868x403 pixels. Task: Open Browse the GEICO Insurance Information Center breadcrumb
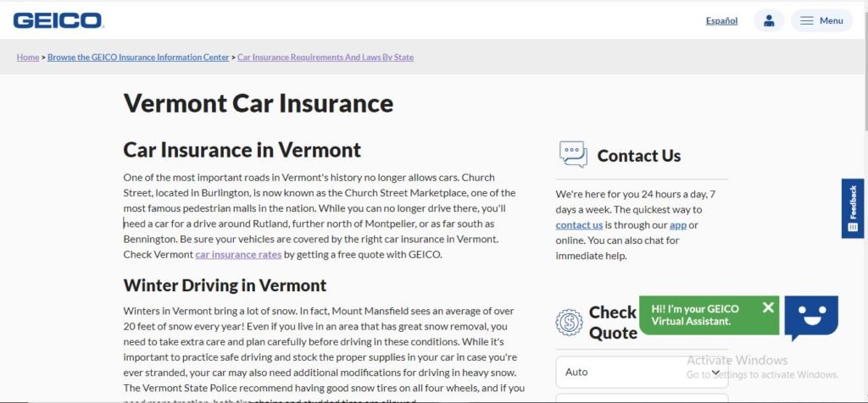(x=138, y=57)
